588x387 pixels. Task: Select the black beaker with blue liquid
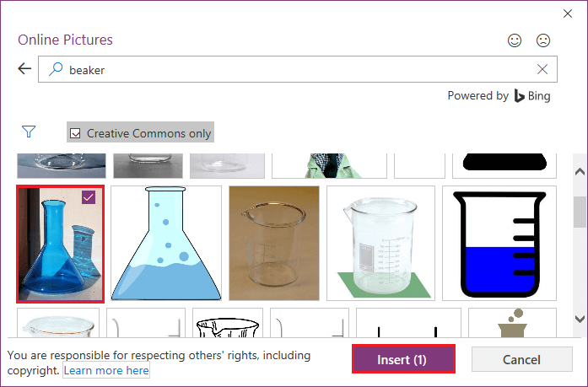coord(499,243)
